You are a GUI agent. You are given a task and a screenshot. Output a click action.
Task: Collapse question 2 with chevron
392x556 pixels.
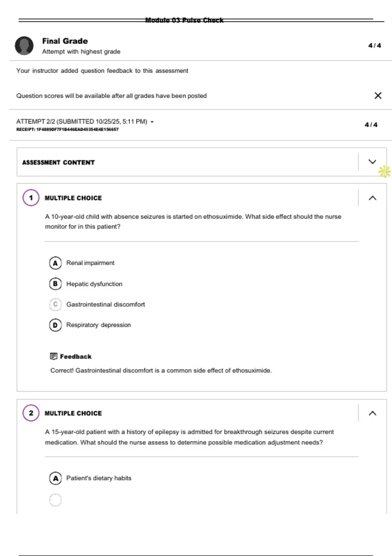click(x=372, y=413)
